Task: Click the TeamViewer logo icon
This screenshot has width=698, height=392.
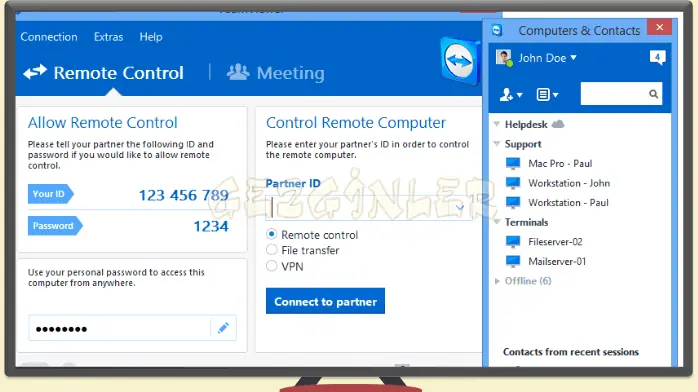Action: (x=460, y=61)
